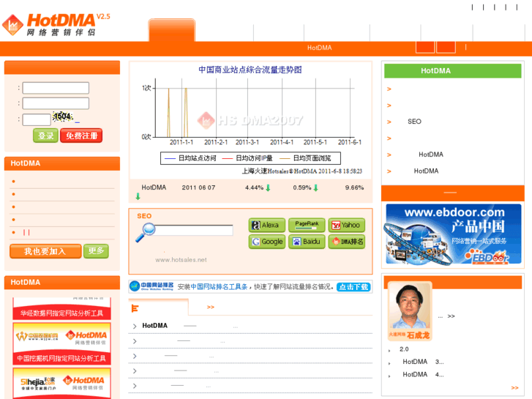Open the Google lookup button
532x399 pixels.
tap(267, 242)
